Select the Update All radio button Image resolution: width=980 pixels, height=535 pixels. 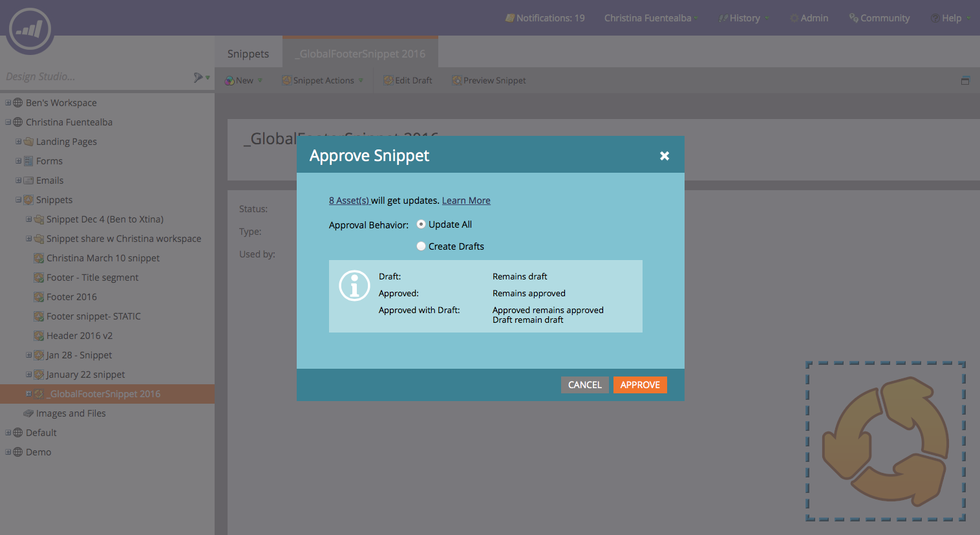(x=421, y=224)
